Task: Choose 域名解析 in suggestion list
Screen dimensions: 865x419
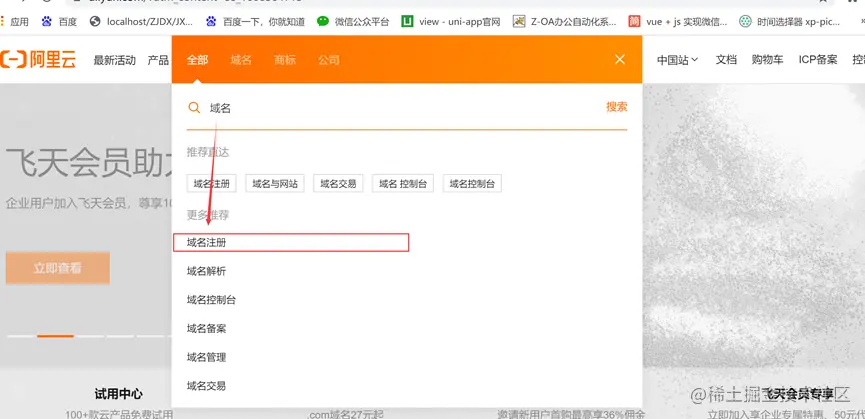Action: coord(206,271)
